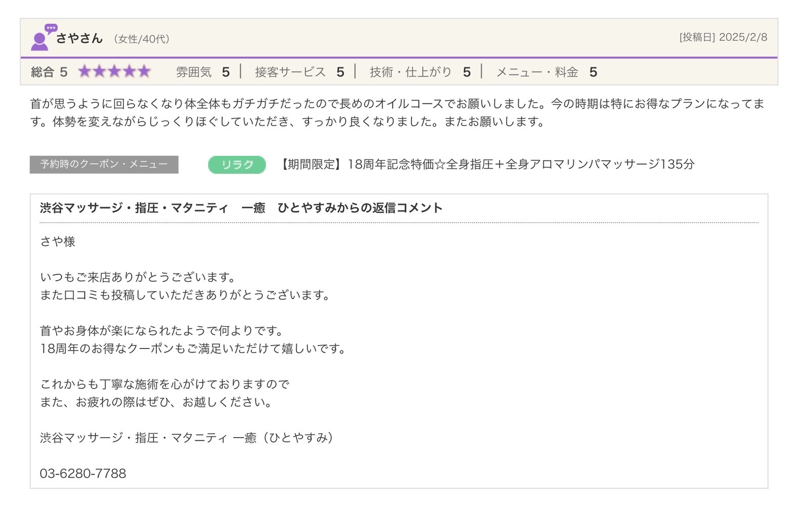Image resolution: width=812 pixels, height=515 pixels.
Task: Click the line また、お疲れの際はぜひ
Action: pos(157,402)
